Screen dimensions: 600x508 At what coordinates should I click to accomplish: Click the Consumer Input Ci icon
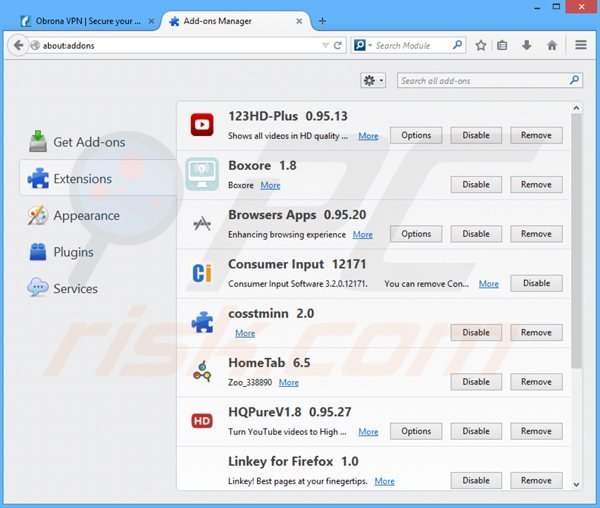(202, 273)
